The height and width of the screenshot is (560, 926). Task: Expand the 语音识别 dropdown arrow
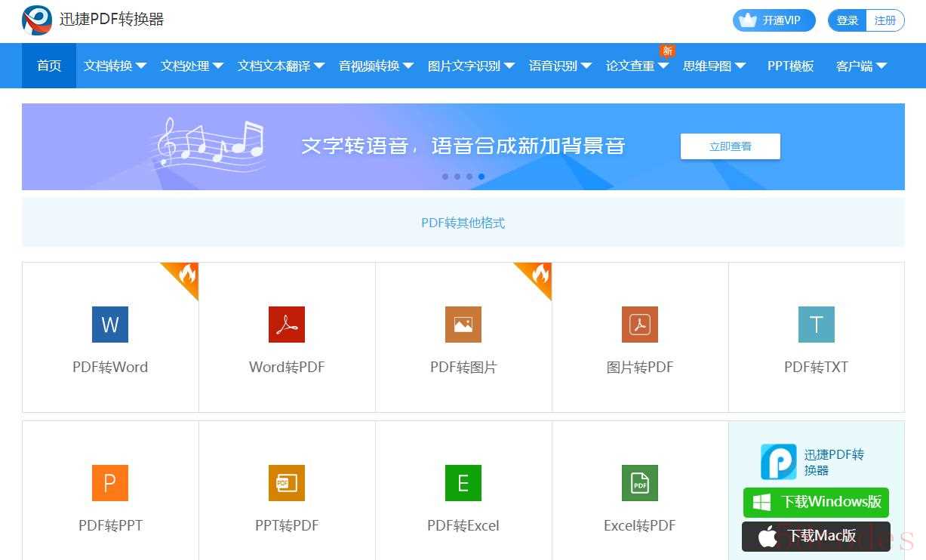(x=586, y=66)
